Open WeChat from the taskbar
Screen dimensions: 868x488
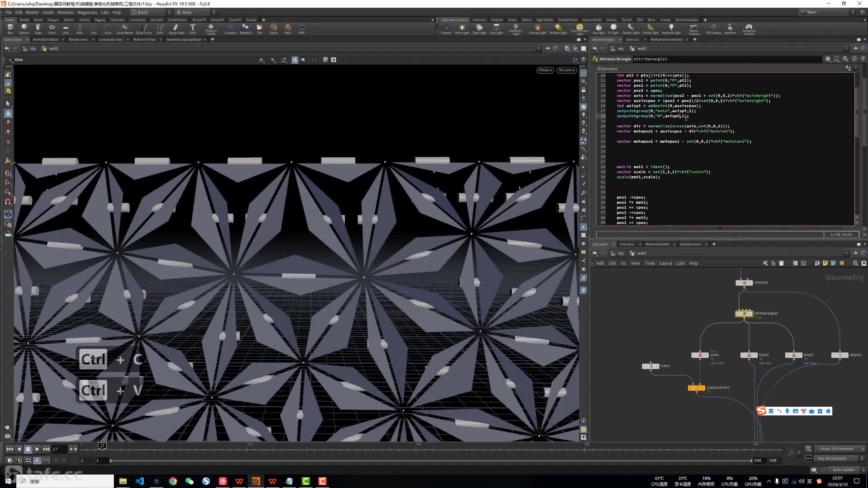[x=189, y=481]
